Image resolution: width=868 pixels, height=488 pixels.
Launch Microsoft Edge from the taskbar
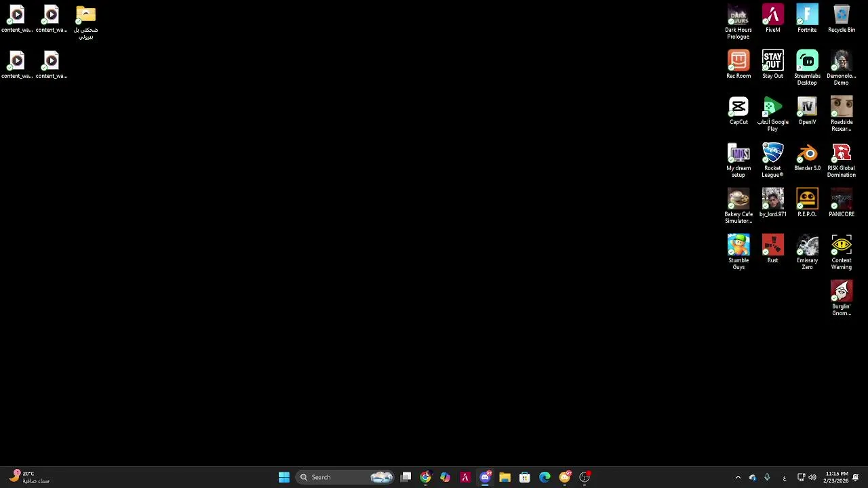pos(545,477)
